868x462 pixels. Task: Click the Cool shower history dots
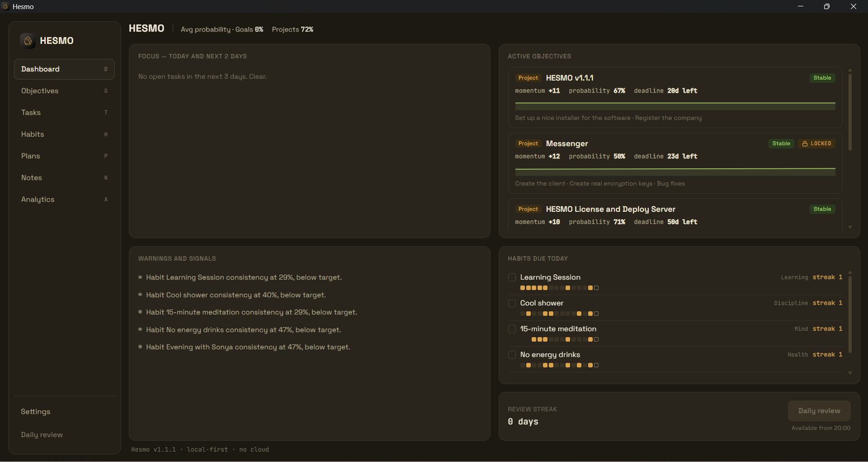point(559,314)
